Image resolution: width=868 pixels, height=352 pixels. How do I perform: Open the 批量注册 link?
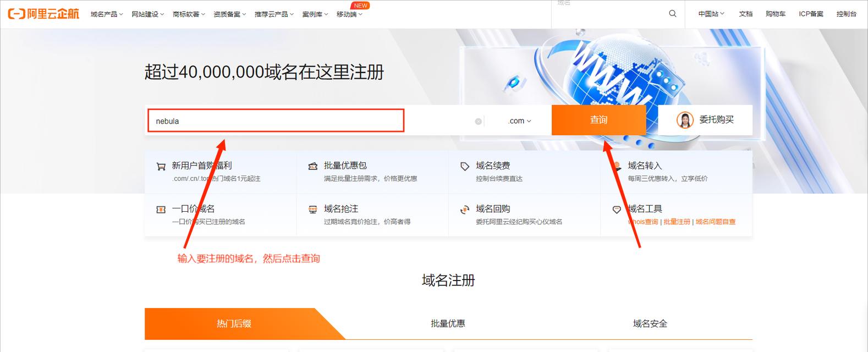click(677, 222)
